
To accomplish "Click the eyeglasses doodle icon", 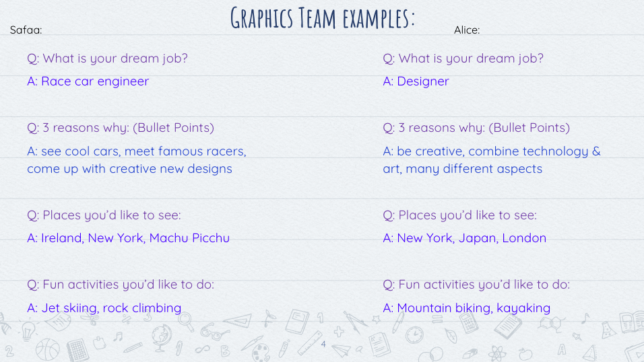I will (214, 332).
